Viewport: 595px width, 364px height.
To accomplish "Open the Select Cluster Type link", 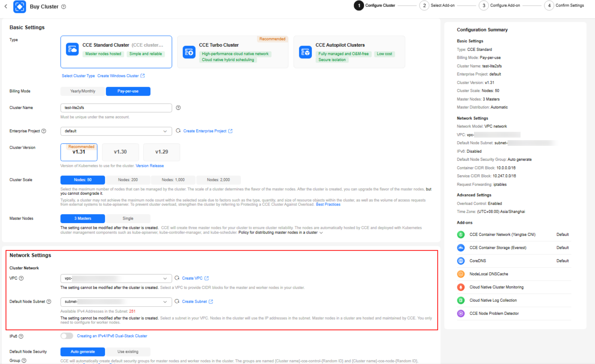I will point(78,76).
